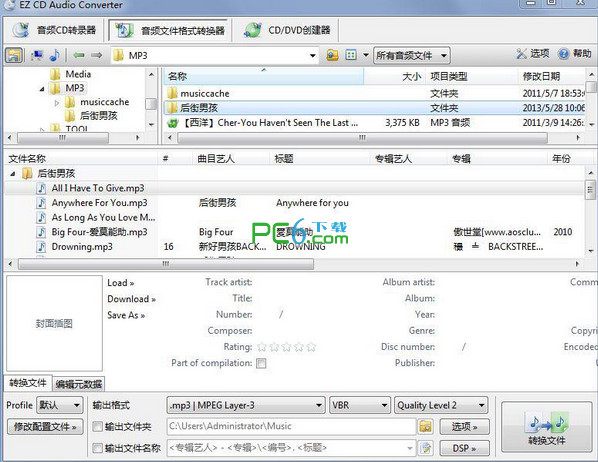Viewport: 598px width, 462px height.
Task: Select As Long As You Love Me track
Action: [103, 217]
